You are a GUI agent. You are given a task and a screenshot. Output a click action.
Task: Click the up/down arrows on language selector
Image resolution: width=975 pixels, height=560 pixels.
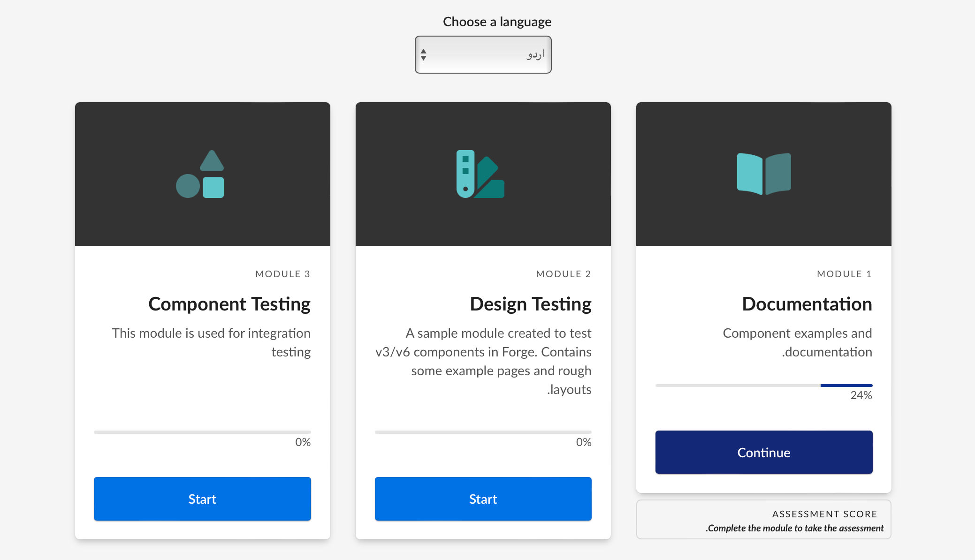click(x=423, y=55)
